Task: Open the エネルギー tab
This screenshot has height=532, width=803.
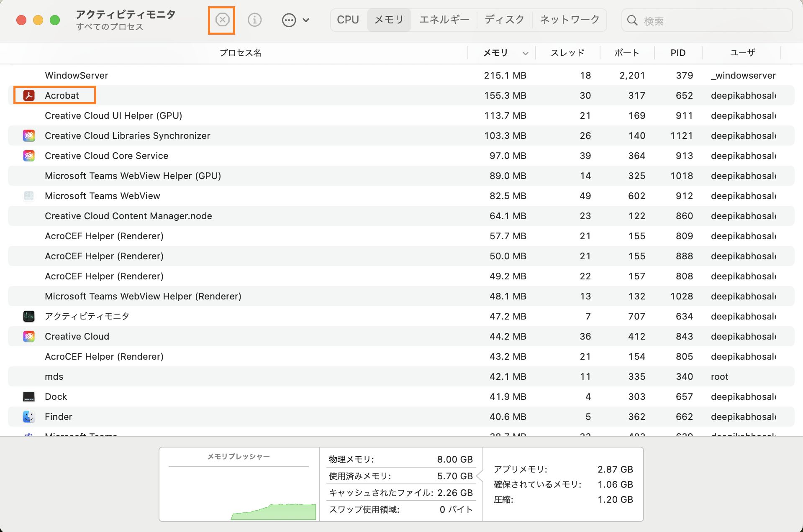Action: 444,20
